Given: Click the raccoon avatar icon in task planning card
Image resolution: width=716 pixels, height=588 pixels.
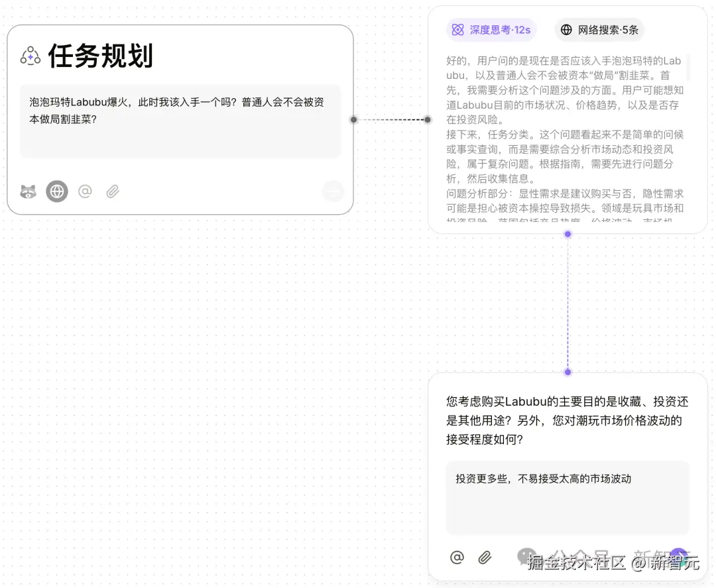Looking at the screenshot, I should [x=29, y=192].
